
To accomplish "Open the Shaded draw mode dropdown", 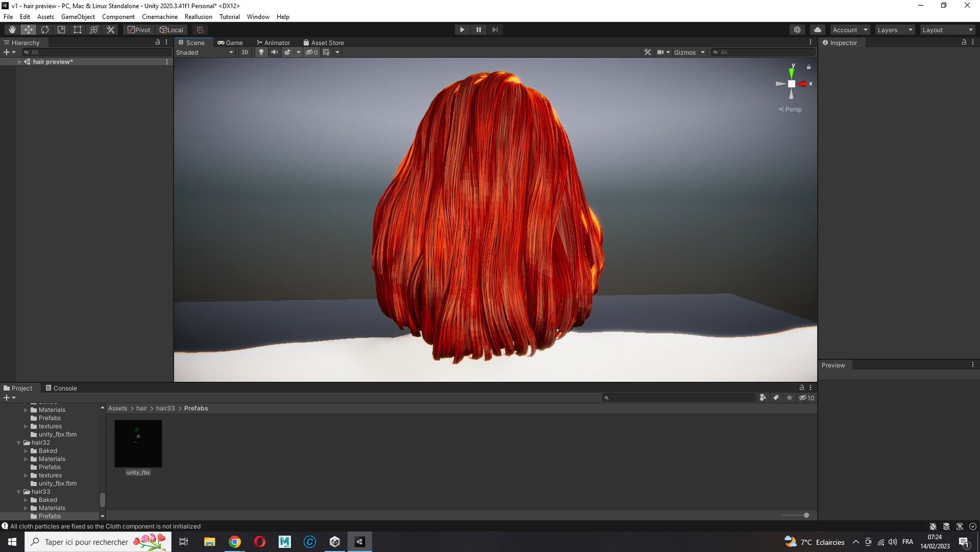I will 205,52.
